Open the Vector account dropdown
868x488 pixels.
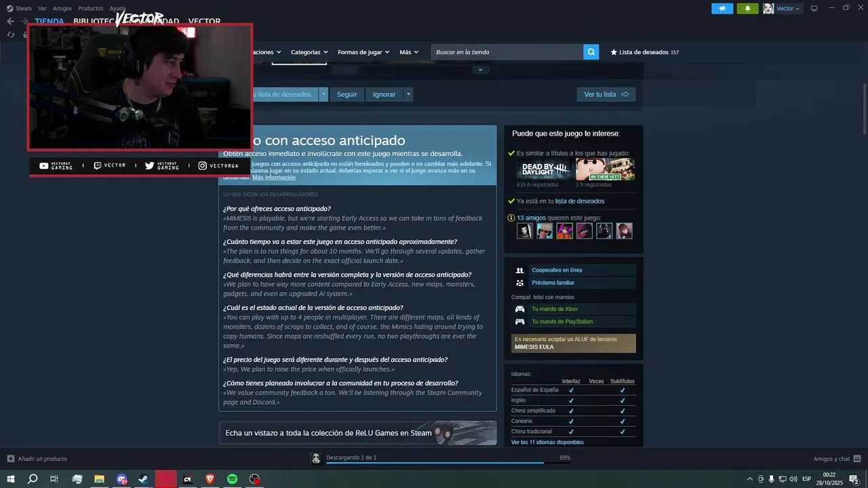click(x=788, y=9)
